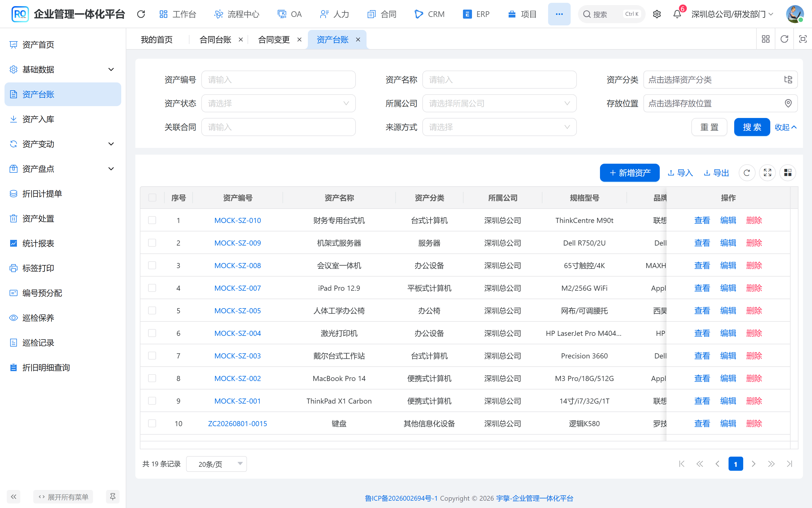812x508 pixels.
Task: Check the row for ZC20260801-0015
Action: (x=152, y=423)
